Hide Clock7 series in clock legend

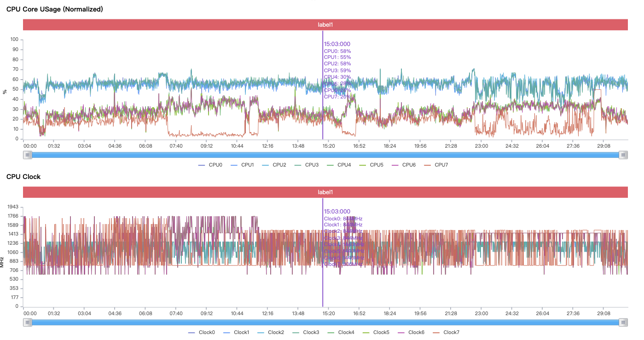(x=446, y=332)
